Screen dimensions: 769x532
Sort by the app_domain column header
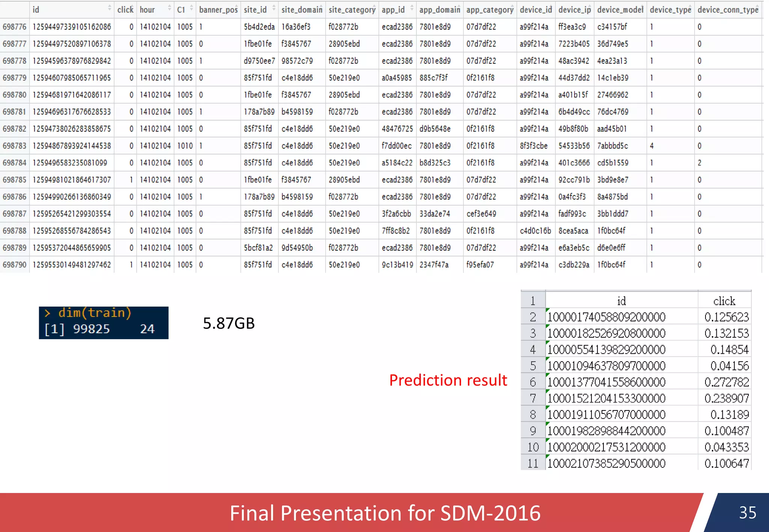pos(440,10)
